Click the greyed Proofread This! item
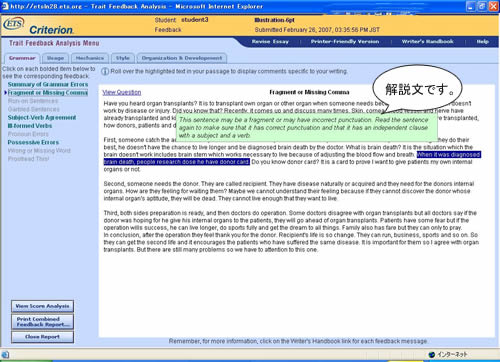 (28, 159)
